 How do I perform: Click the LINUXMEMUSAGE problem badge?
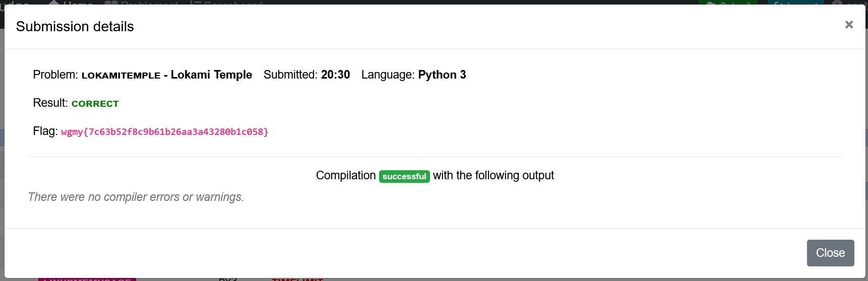pyautogui.click(x=87, y=278)
